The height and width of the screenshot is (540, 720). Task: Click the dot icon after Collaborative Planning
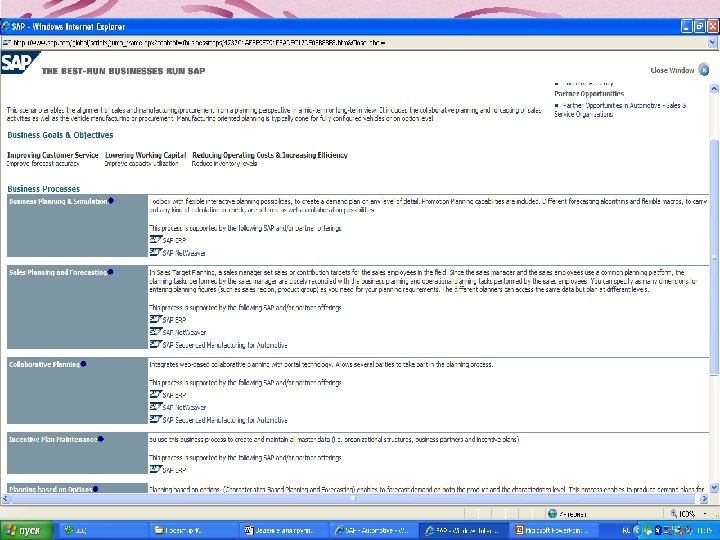coord(83,364)
